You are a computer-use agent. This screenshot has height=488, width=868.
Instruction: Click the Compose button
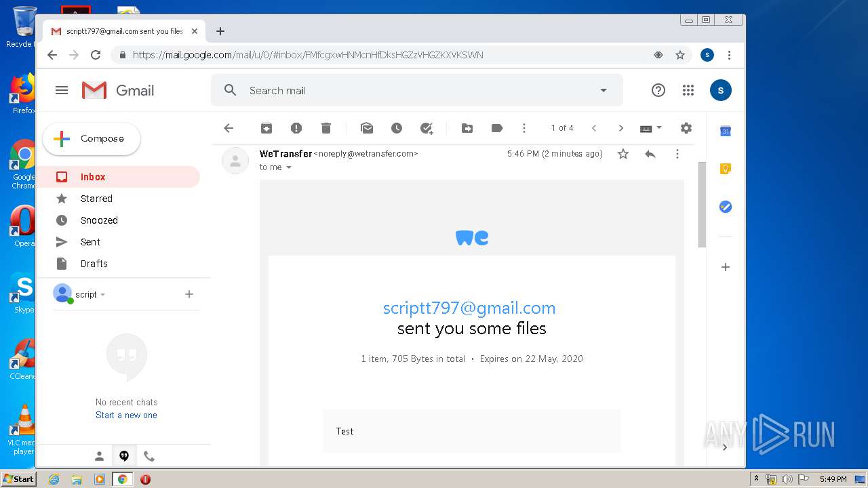pyautogui.click(x=92, y=139)
